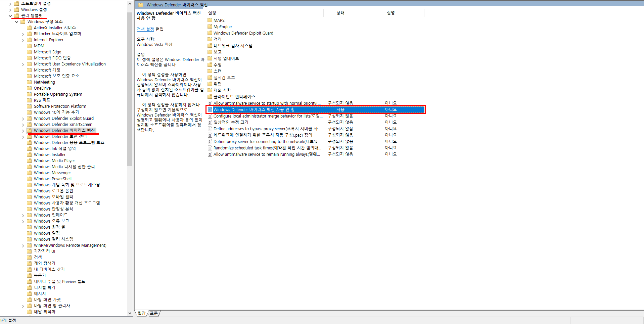
Task: Select the 위협 folder icon
Action: [210, 84]
